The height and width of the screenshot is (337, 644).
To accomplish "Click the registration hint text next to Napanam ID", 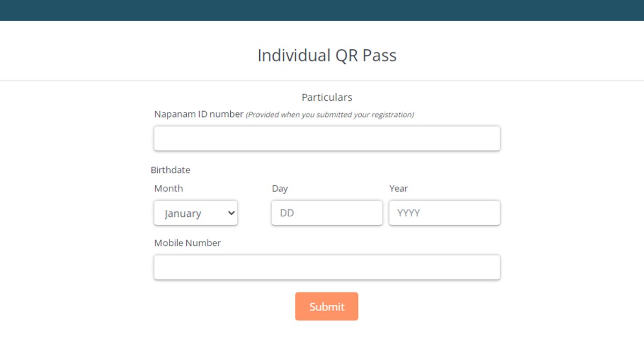I will [330, 114].
